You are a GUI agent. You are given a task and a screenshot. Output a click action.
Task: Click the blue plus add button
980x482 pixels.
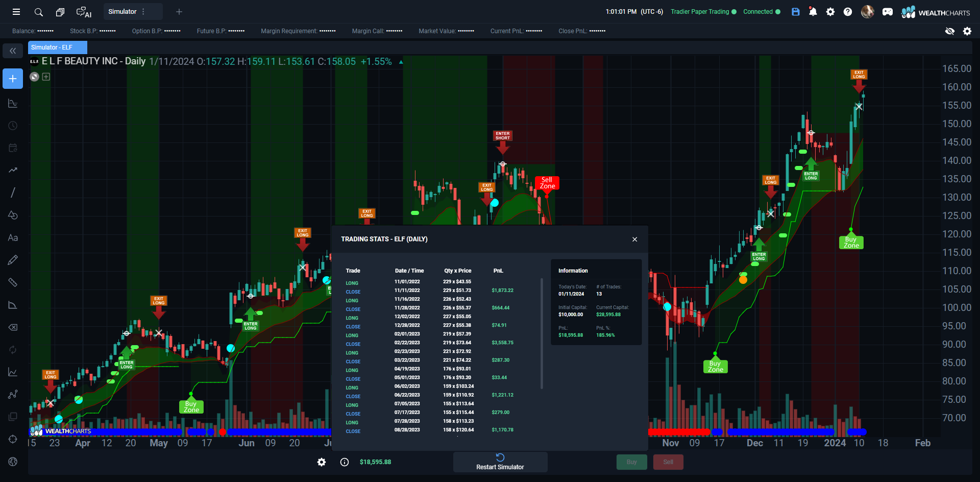pyautogui.click(x=13, y=79)
